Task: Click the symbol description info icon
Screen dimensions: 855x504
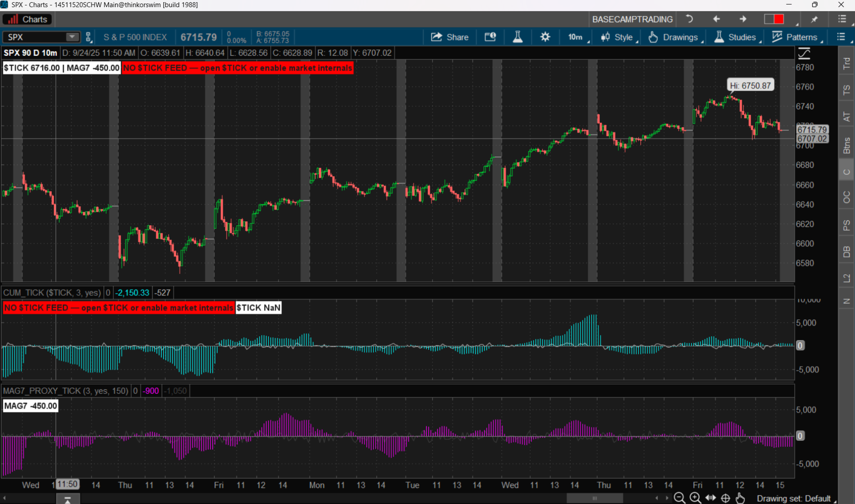Action: 490,37
